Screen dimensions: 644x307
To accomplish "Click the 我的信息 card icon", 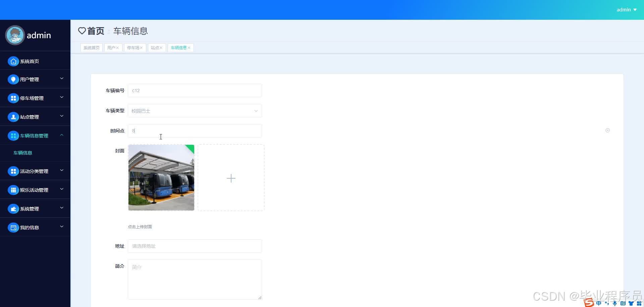I will pyautogui.click(x=13, y=228).
